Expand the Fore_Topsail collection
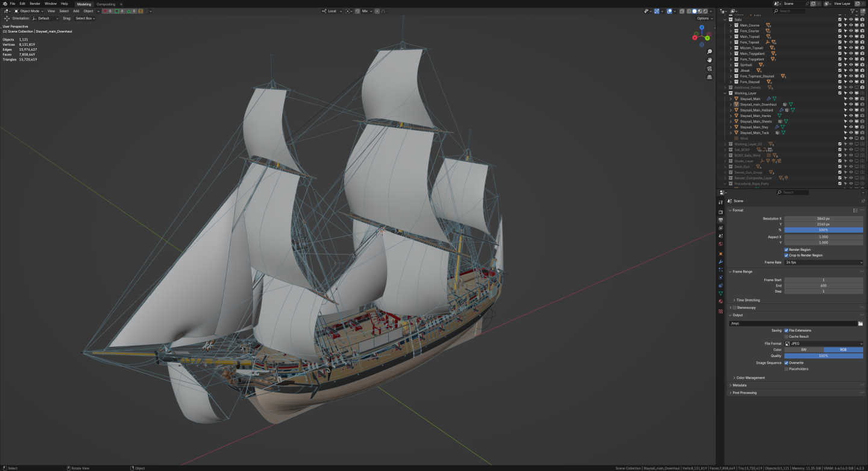 click(x=731, y=42)
